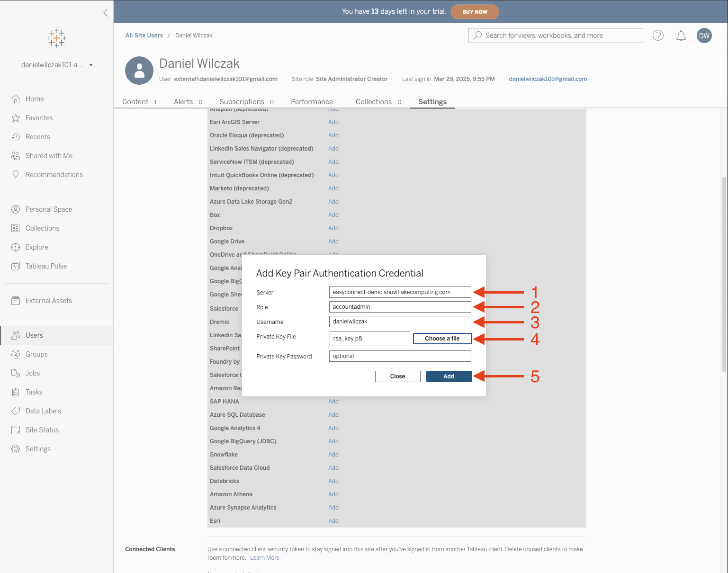Image resolution: width=728 pixels, height=573 pixels.
Task: Switch to the Collections tab
Action: click(378, 102)
